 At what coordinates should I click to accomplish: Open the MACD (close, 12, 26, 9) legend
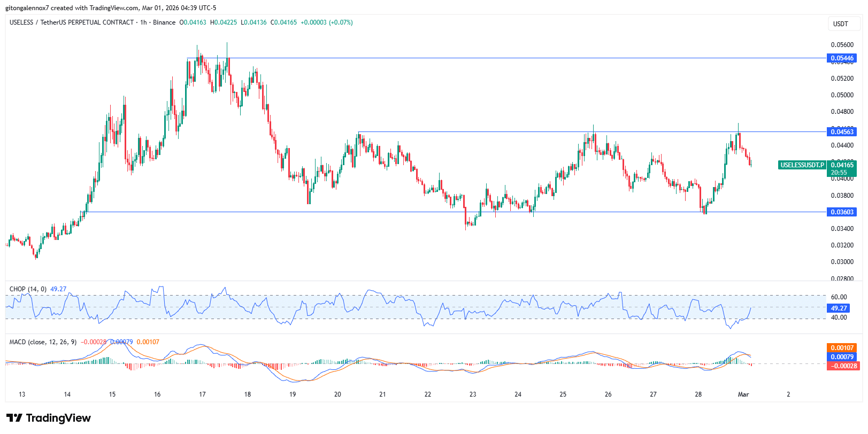tap(43, 342)
